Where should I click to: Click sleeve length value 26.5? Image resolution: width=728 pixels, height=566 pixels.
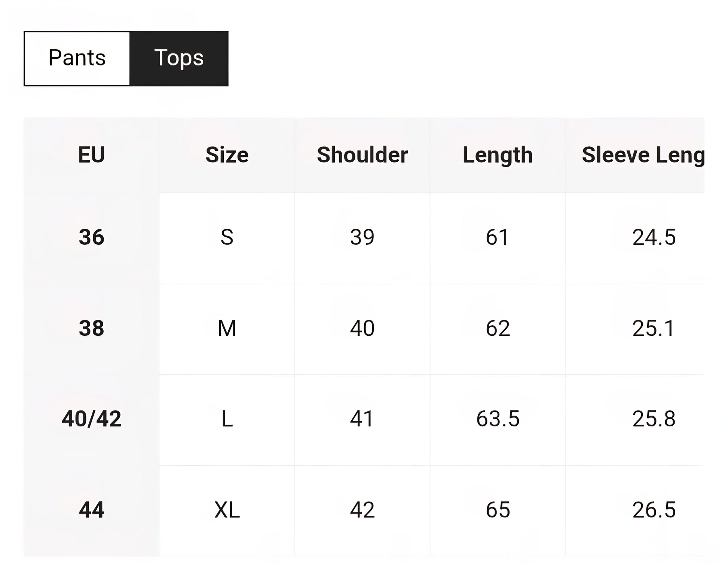pyautogui.click(x=654, y=510)
